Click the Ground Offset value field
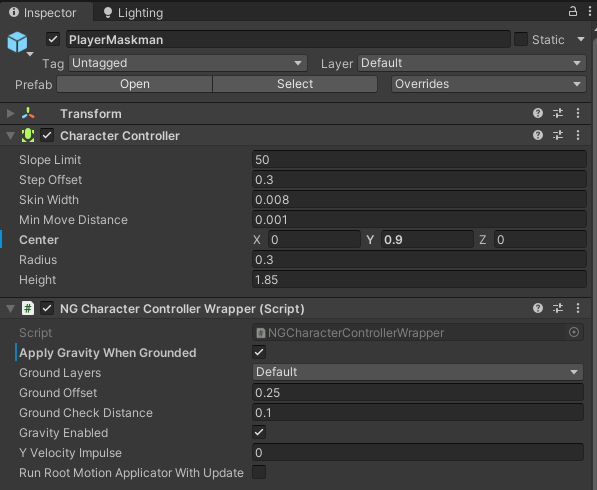Screen dimensions: 597x490 tap(418, 393)
